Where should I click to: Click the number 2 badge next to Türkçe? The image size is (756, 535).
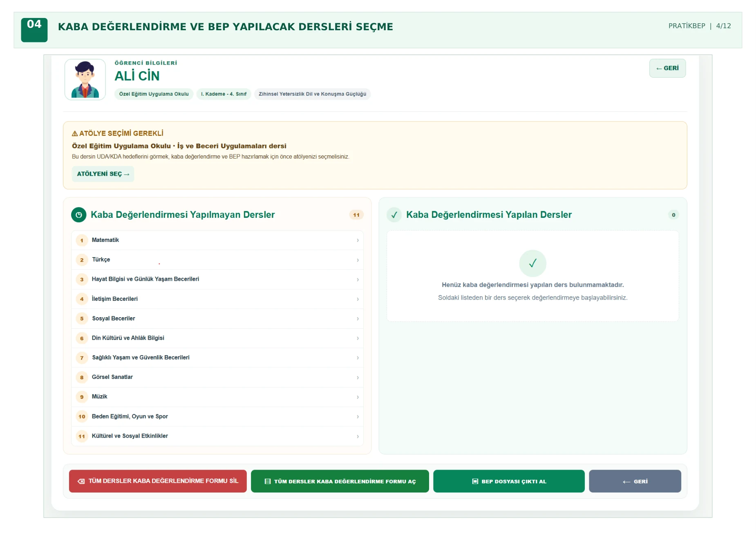[82, 260]
